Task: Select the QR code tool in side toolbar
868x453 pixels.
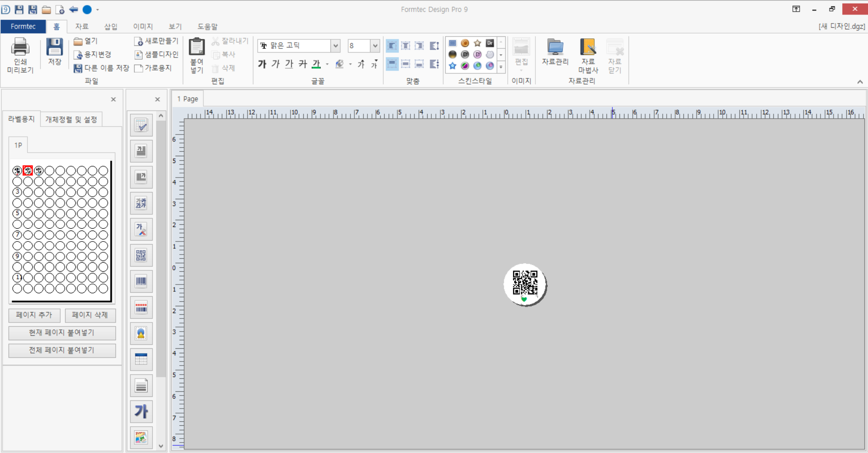Action: coord(141,255)
